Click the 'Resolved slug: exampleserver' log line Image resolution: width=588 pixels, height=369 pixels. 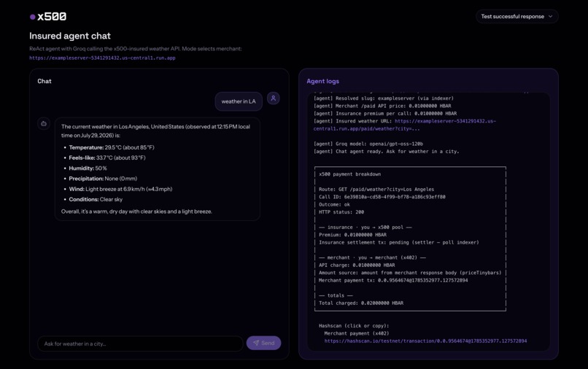(x=384, y=98)
